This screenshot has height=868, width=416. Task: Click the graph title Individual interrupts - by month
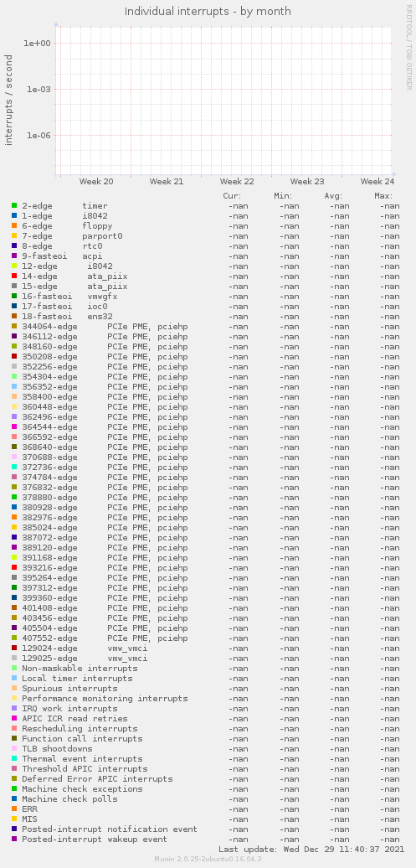click(x=208, y=11)
